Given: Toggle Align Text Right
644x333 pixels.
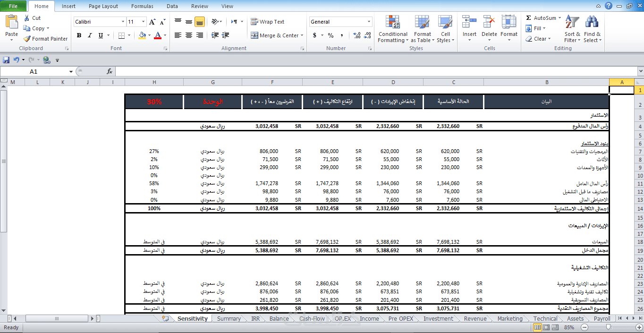Looking at the screenshot, I should [x=200, y=35].
